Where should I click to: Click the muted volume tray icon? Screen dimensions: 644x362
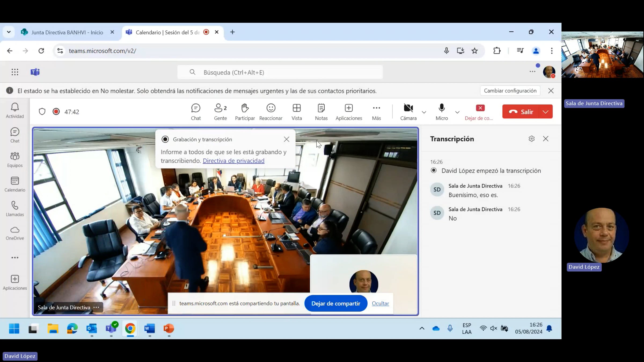(493, 328)
